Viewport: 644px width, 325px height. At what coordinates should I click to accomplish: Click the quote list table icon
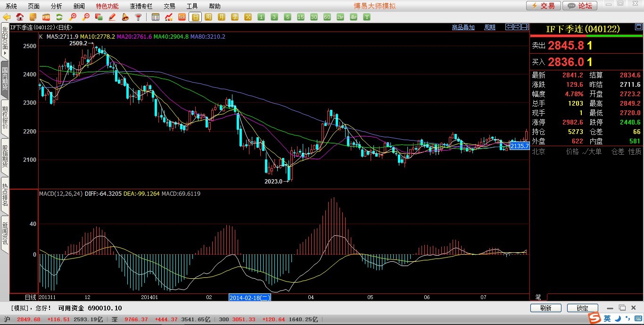pos(156,17)
